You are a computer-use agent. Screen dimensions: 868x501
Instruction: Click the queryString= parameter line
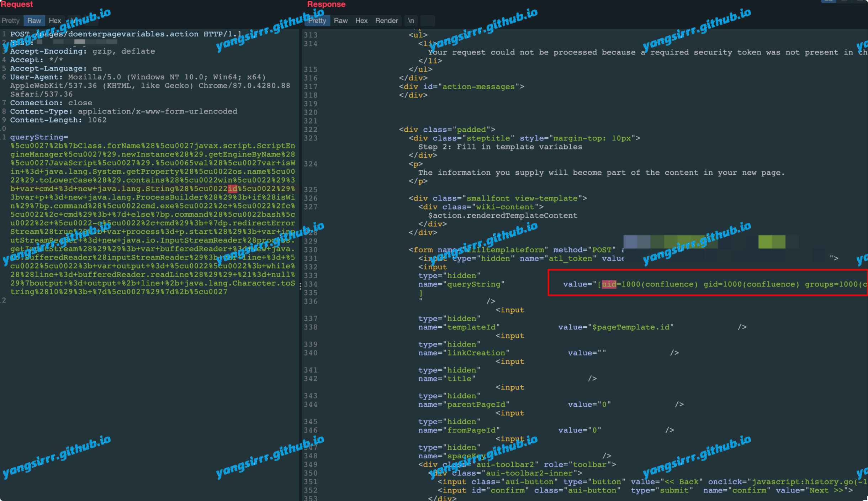click(x=39, y=137)
